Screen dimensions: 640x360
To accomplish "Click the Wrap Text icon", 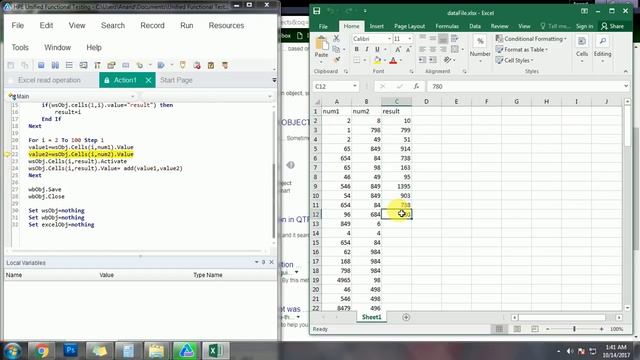I will 454,38.
